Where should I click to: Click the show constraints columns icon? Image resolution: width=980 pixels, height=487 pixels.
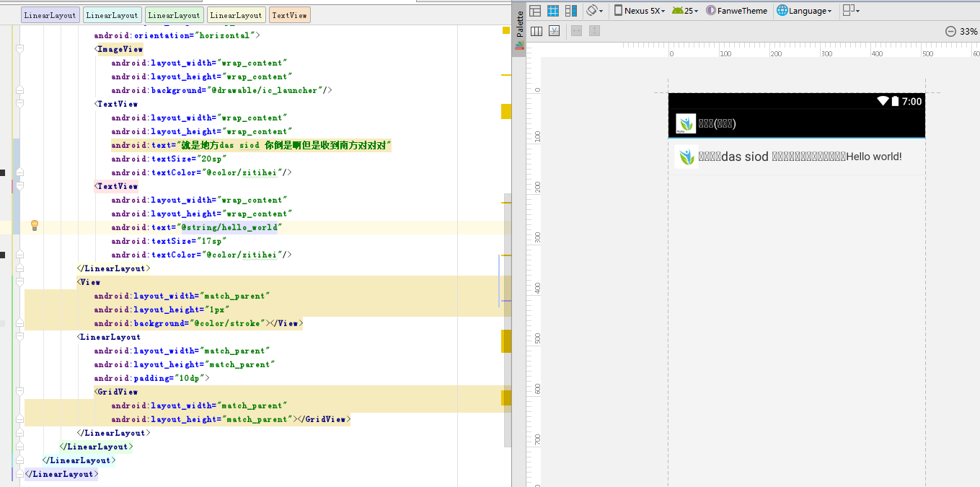(x=537, y=31)
